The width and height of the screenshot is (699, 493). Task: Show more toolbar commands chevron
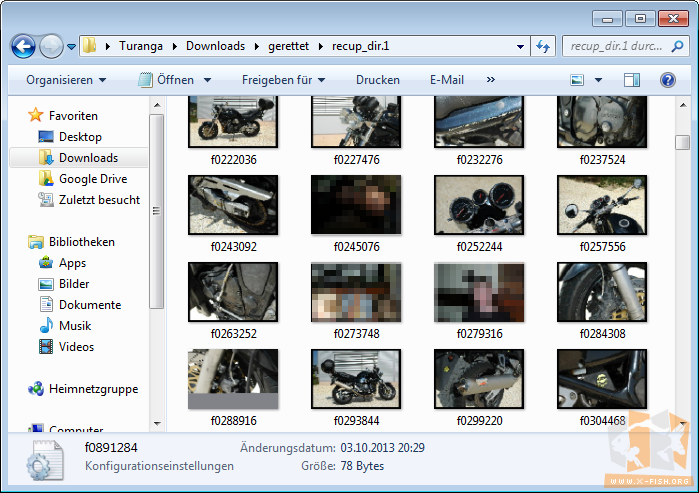tap(490, 80)
